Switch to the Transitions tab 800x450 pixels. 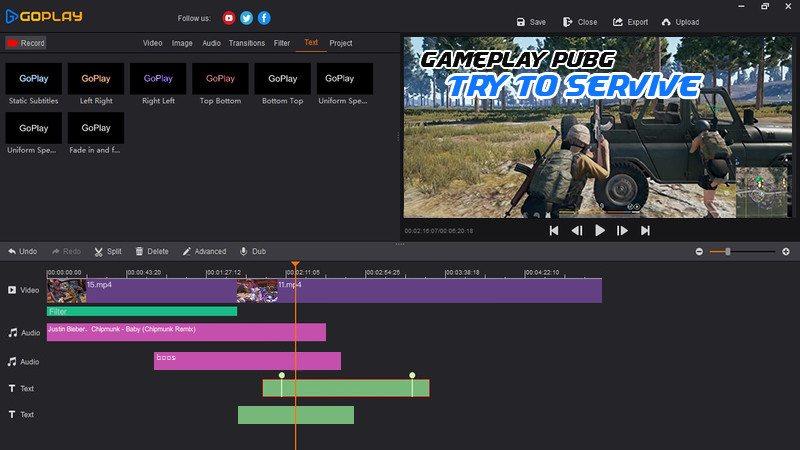coord(247,43)
